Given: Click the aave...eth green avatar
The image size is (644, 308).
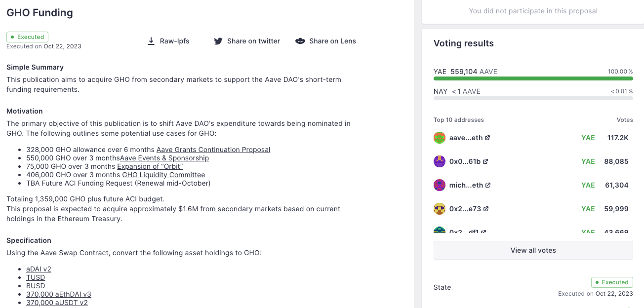Looking at the screenshot, I should click(x=440, y=138).
